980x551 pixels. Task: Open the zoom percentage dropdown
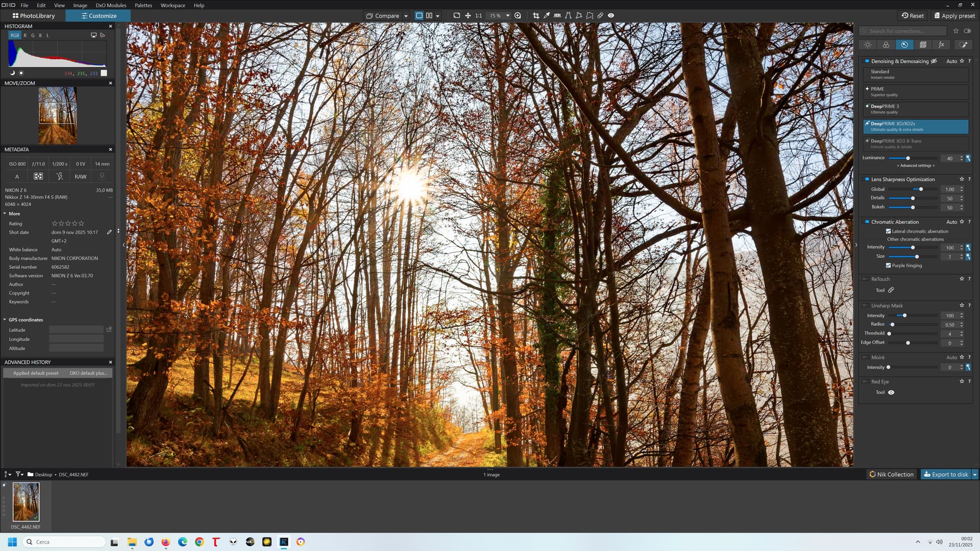click(x=507, y=16)
